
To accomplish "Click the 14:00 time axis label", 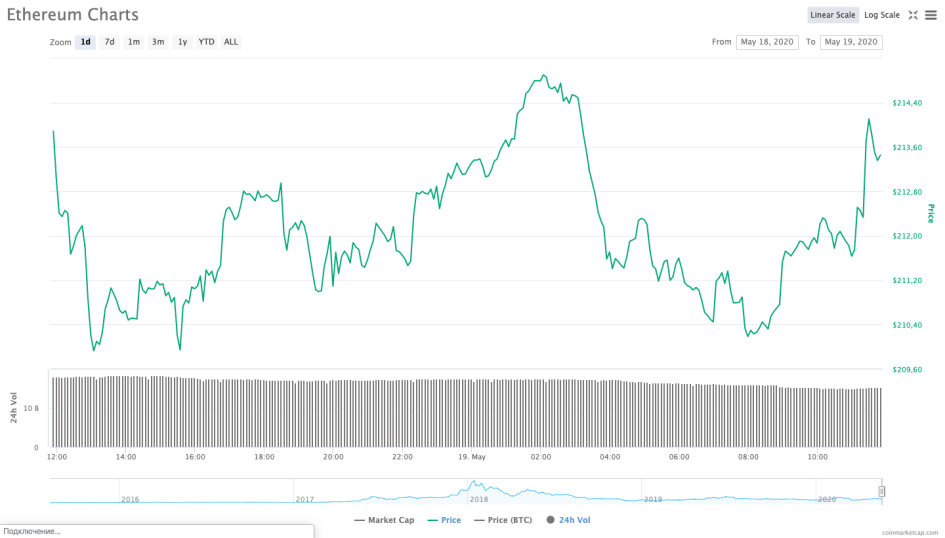I will pyautogui.click(x=126, y=457).
